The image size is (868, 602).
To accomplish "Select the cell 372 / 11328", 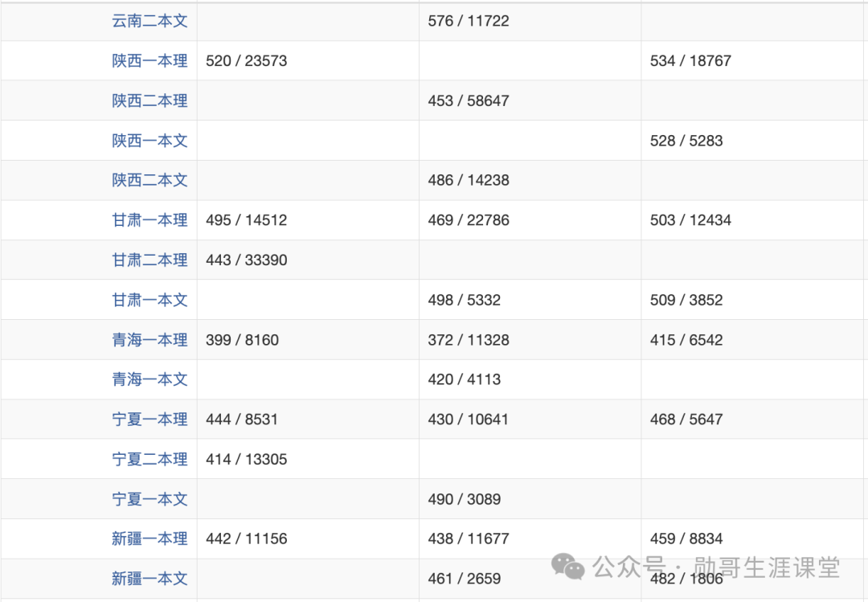I will tap(530, 339).
